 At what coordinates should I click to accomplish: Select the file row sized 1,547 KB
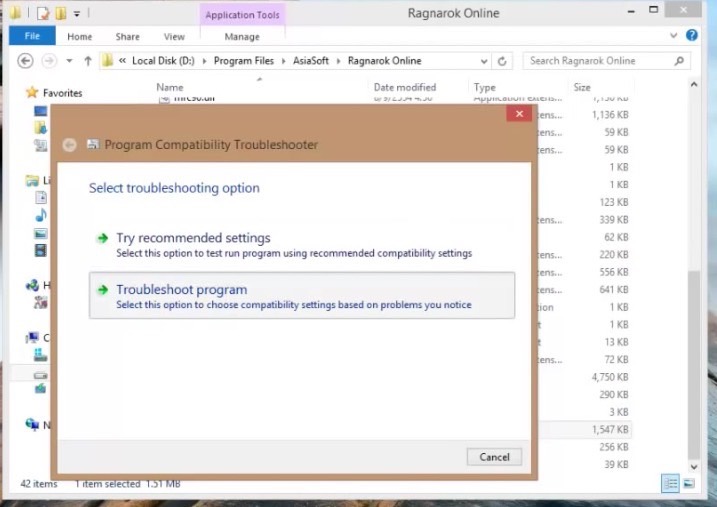(585, 429)
